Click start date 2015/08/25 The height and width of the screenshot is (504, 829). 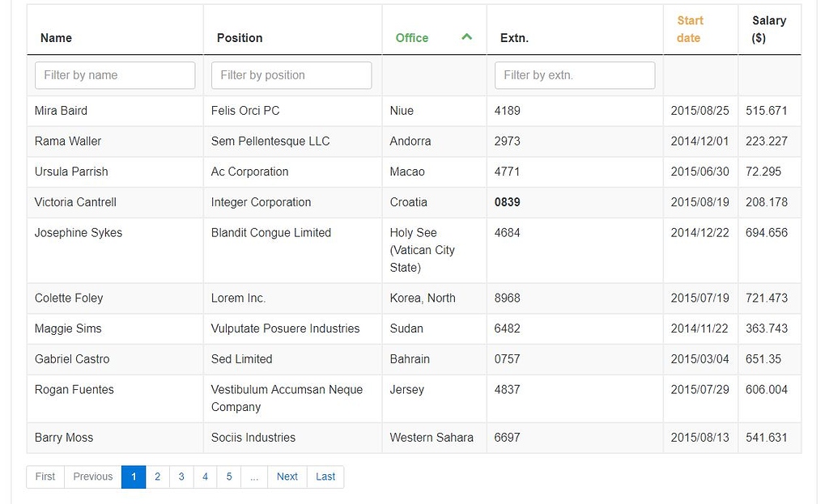click(x=700, y=111)
